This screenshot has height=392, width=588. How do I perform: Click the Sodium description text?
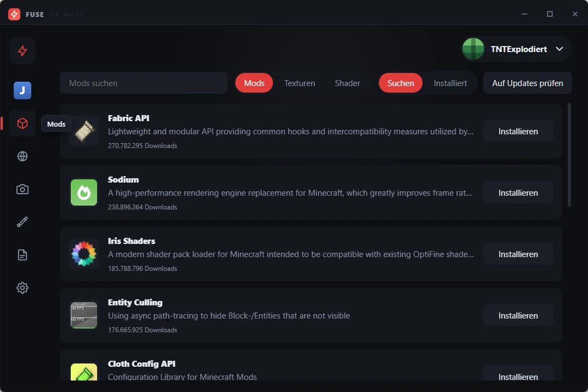[x=290, y=193]
